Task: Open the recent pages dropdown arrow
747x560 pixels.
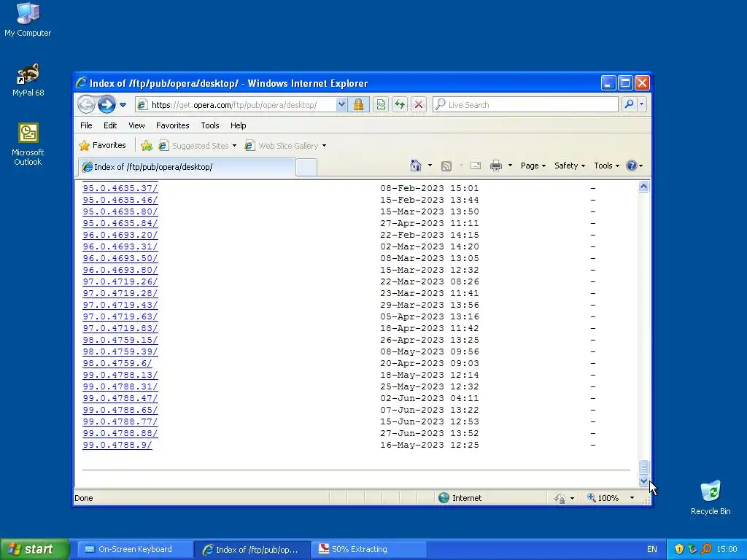Action: click(123, 105)
